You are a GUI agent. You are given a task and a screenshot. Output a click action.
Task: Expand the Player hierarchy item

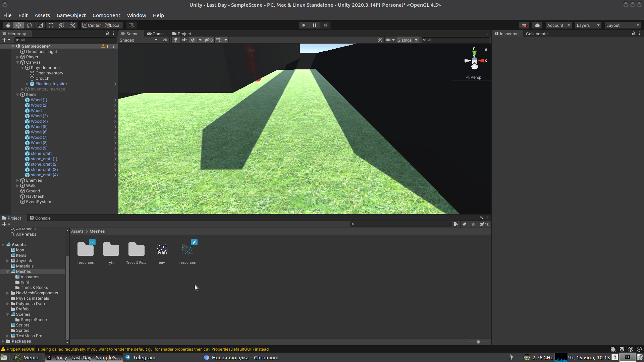pyautogui.click(x=18, y=57)
